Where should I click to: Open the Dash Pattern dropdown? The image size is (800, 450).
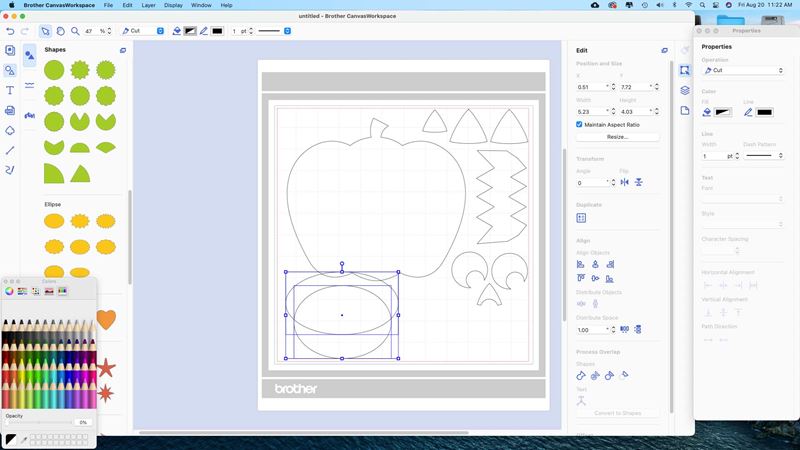click(764, 156)
